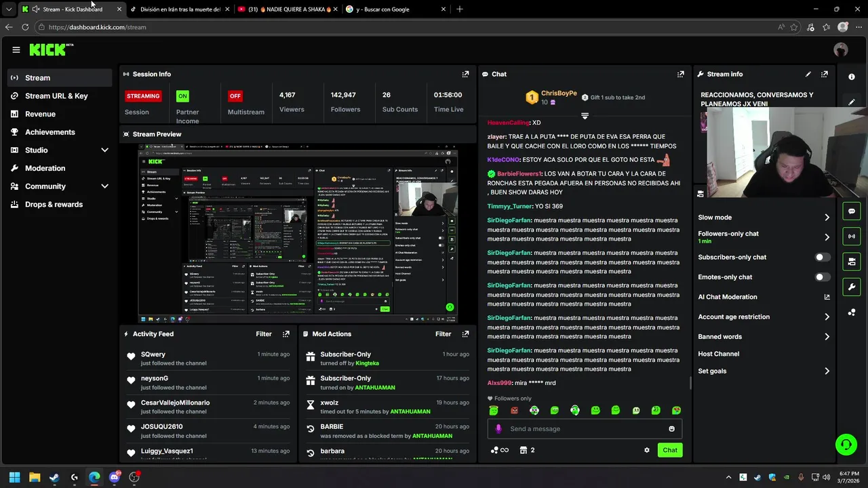Open the user profile avatar
Image resolution: width=868 pixels, height=488 pixels.
(x=841, y=49)
